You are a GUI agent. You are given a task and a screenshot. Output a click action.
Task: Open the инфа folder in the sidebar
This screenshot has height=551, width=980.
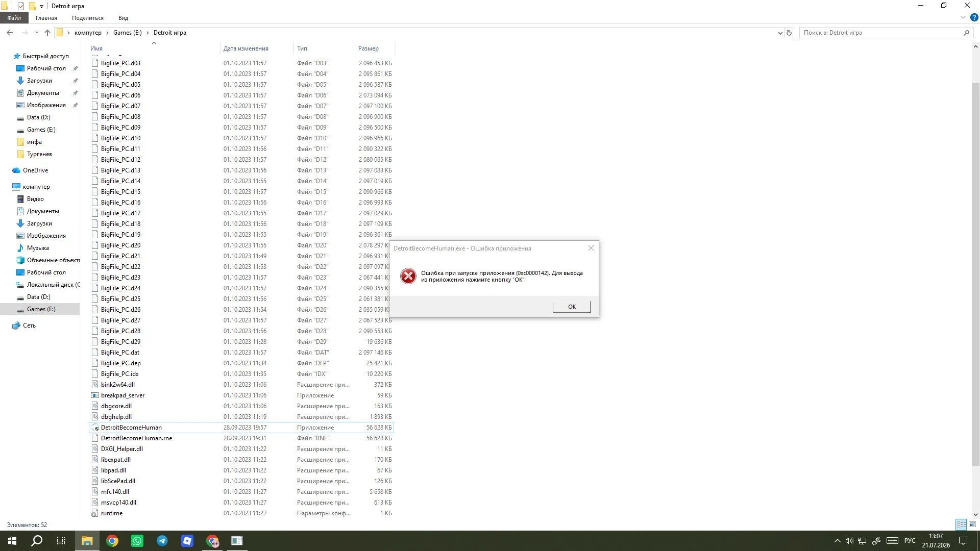pyautogui.click(x=34, y=142)
